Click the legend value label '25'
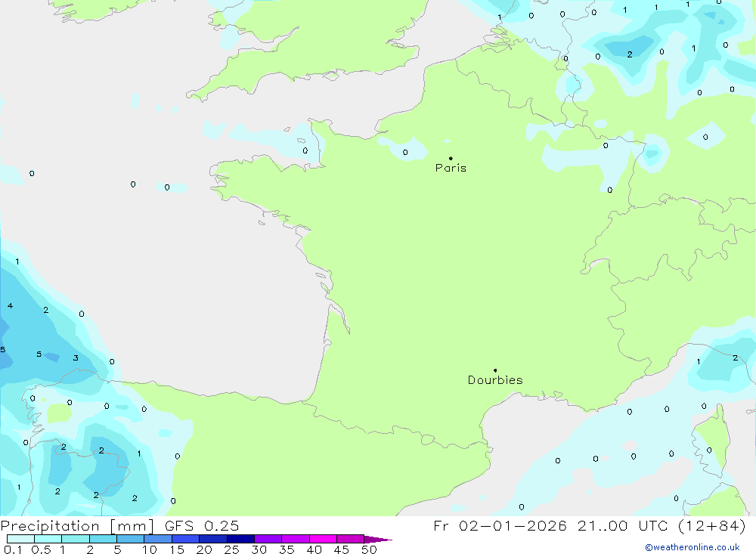Screen dimensions: 756x554 coord(231,549)
